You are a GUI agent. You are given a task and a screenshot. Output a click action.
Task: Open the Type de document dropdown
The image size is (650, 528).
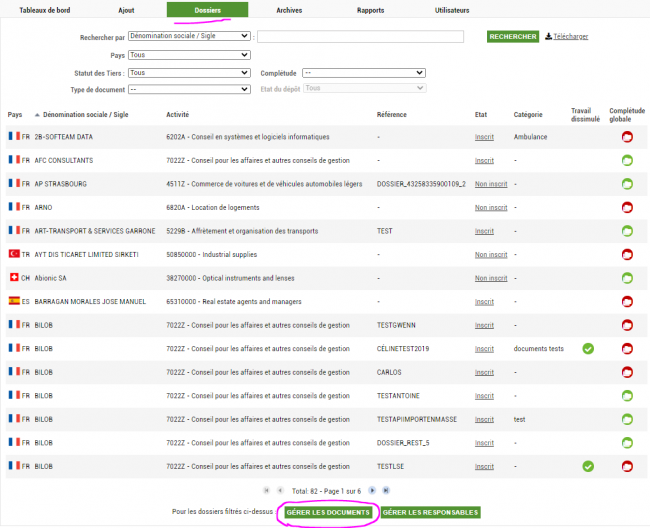click(189, 89)
